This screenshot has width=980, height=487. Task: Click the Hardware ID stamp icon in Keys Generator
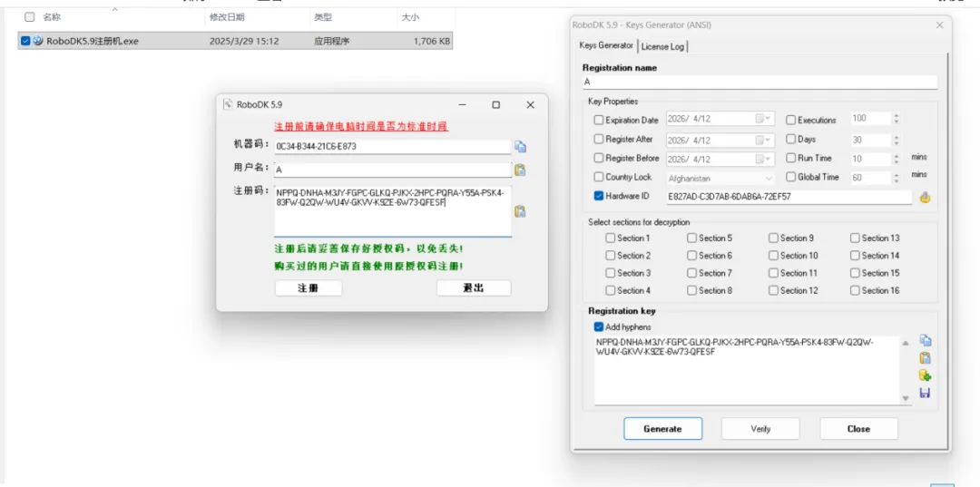coord(926,198)
